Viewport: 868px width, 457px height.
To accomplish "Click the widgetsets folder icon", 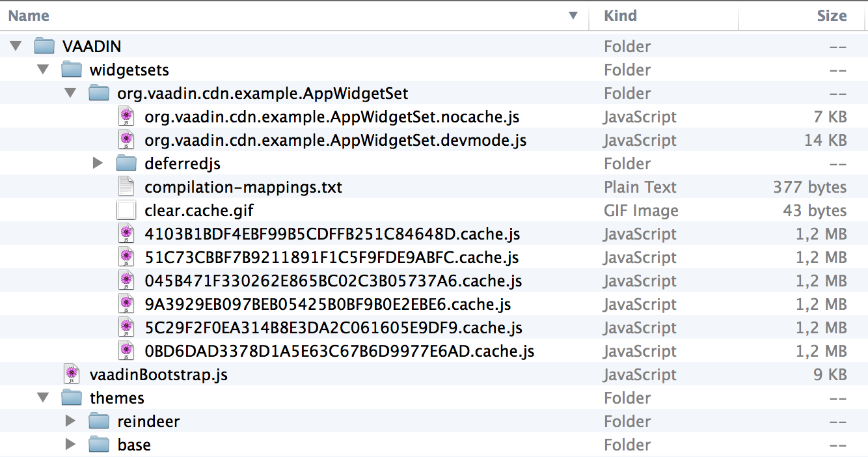I will 72,70.
